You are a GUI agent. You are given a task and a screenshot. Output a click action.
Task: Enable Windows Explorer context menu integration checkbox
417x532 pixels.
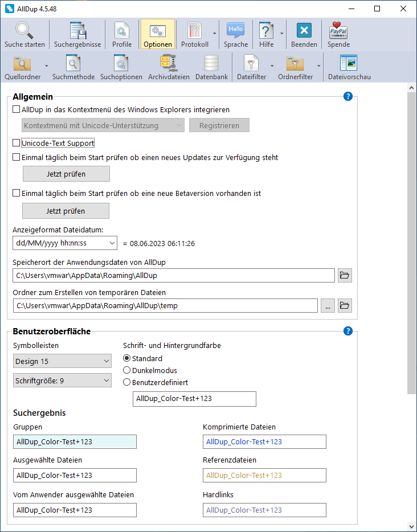(17, 109)
